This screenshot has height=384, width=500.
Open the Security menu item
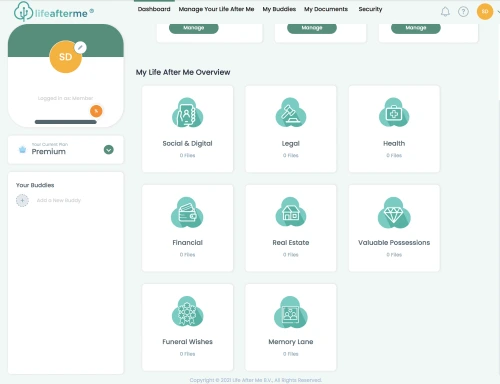pos(370,9)
